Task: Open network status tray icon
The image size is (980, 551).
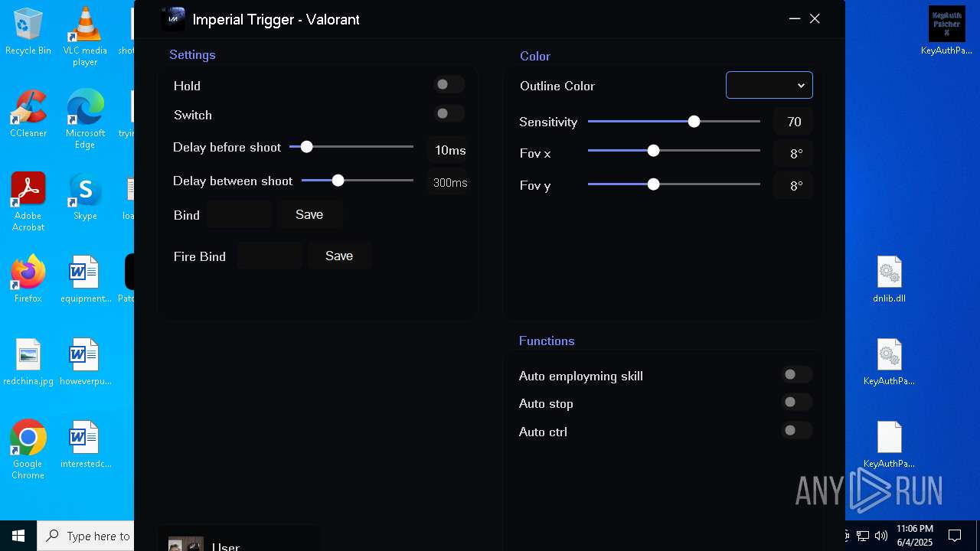Action: 863,536
